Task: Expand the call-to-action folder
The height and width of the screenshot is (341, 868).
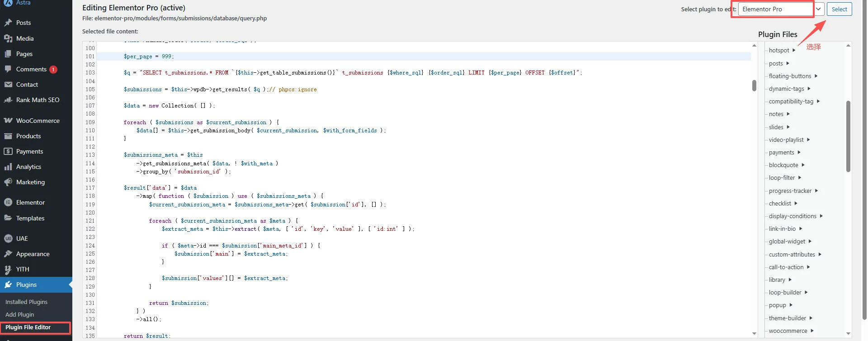Action: [789, 267]
